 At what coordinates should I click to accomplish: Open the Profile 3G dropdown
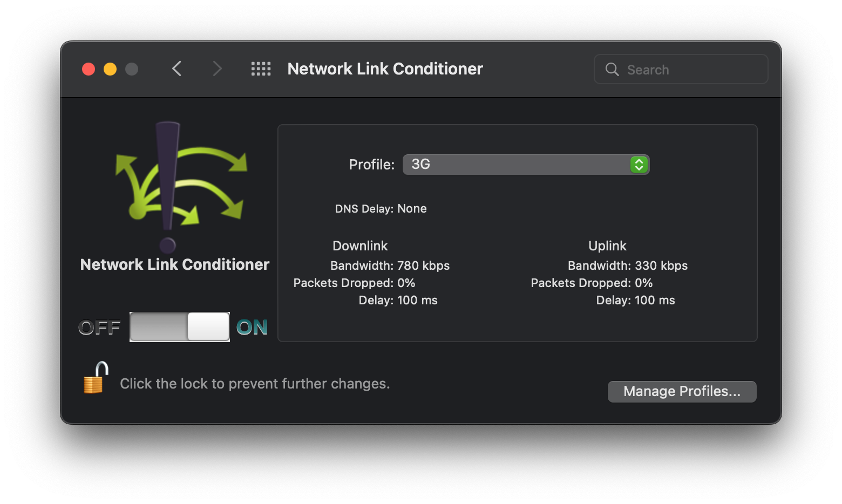click(526, 165)
